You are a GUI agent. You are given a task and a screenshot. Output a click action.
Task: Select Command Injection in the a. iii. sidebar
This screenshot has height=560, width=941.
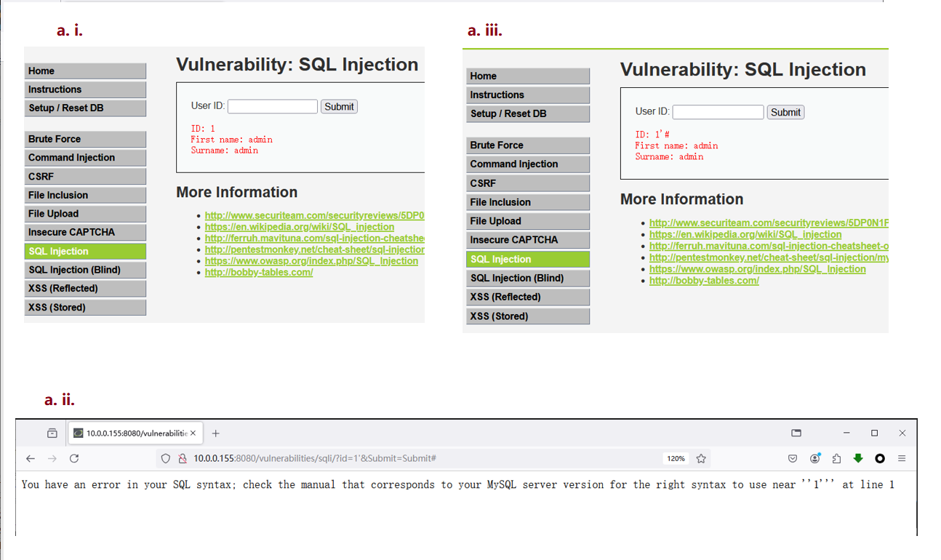coord(528,164)
